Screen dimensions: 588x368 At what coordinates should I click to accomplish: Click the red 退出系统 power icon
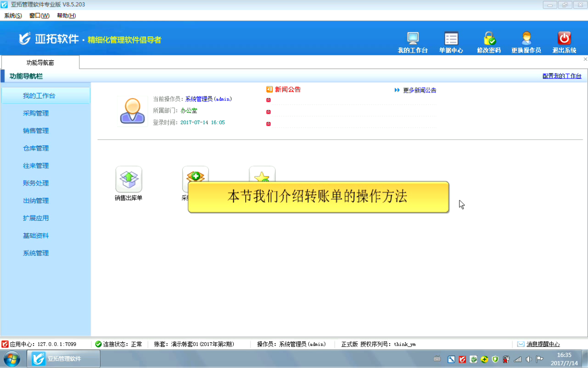[564, 39]
